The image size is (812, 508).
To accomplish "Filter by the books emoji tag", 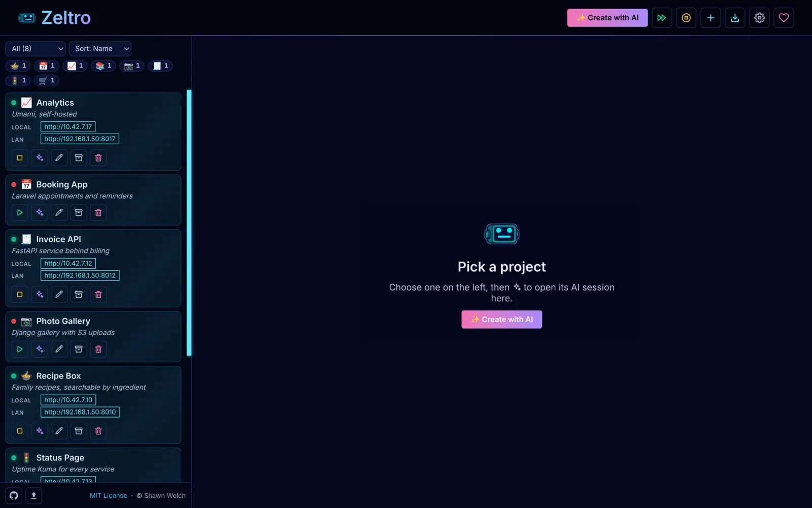I will (x=104, y=66).
